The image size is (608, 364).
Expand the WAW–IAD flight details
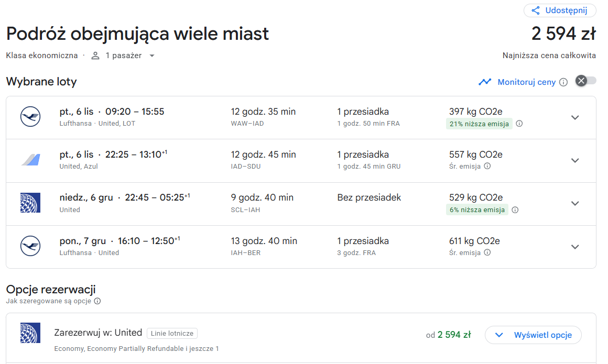pyautogui.click(x=575, y=117)
